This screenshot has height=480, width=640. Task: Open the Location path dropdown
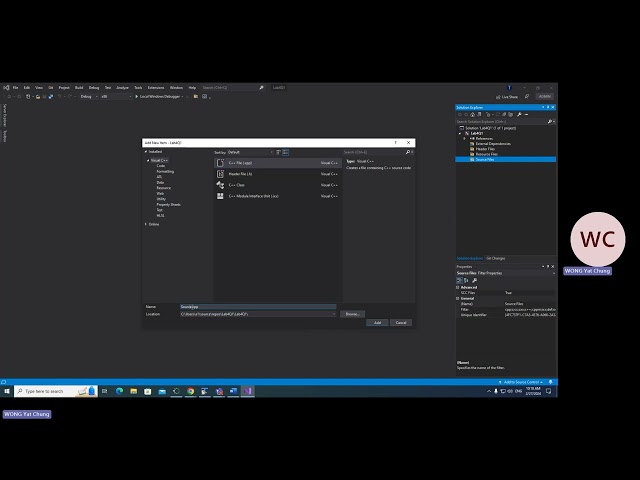(334, 314)
